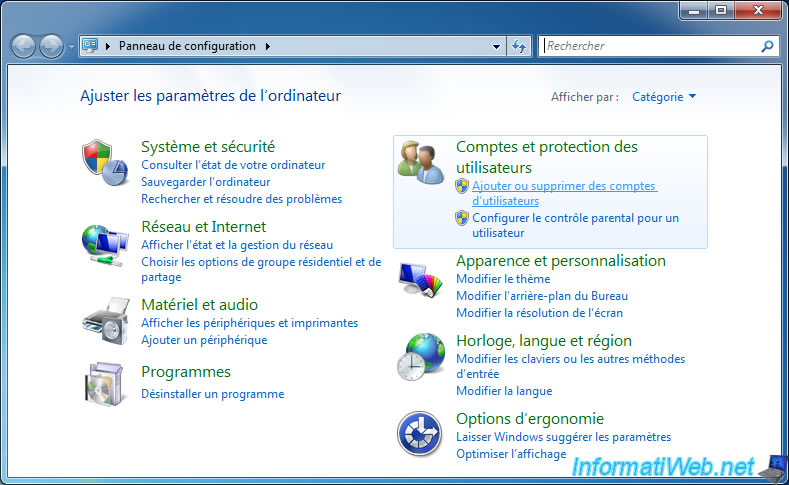The width and height of the screenshot is (789, 485).
Task: Open Options d'ergonomie heading
Action: point(529,419)
